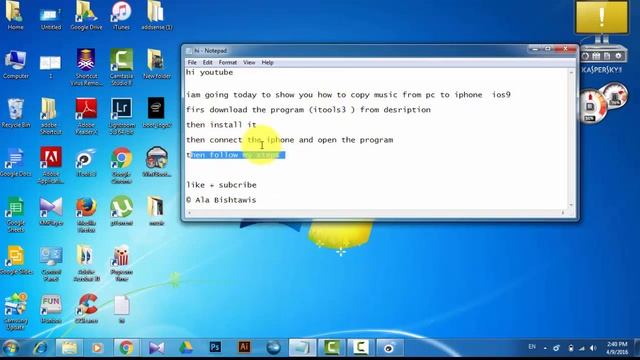Screen dimensions: 640x360
Task: Open the Help menu in Notepad
Action: point(267,62)
